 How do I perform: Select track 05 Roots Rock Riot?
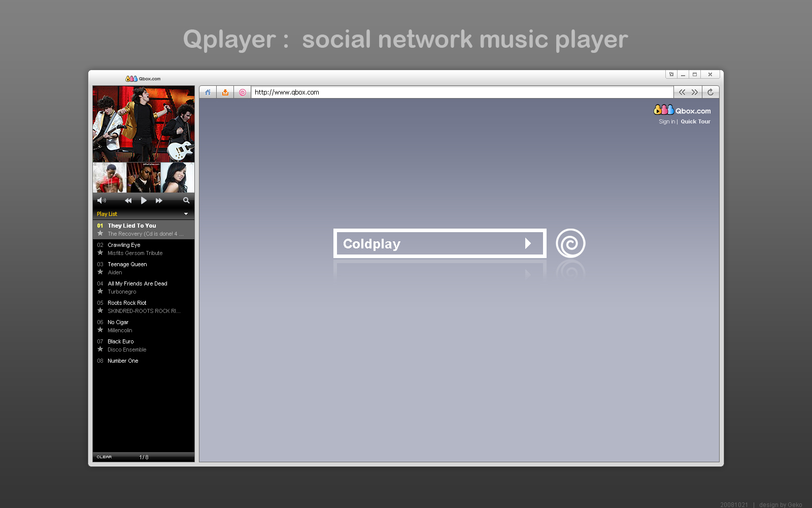point(144,307)
